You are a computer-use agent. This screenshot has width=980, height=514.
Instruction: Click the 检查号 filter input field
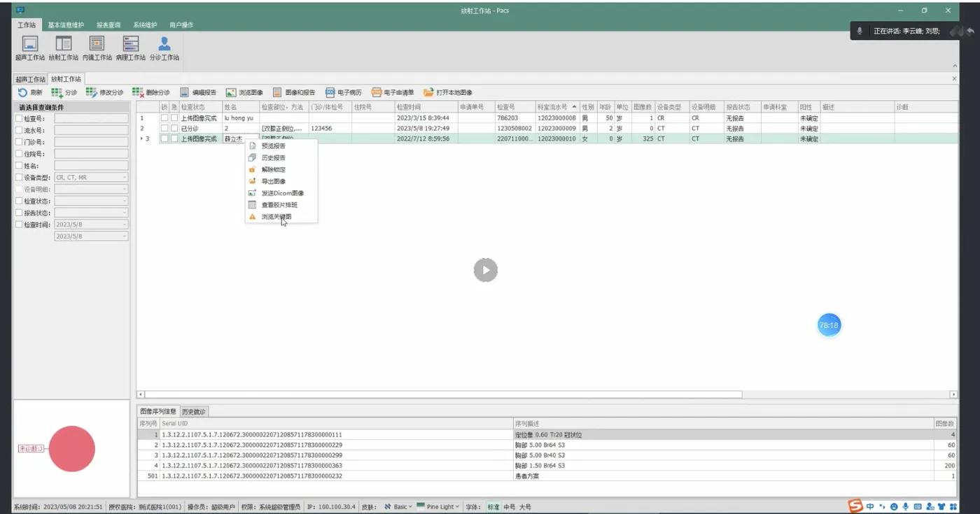[91, 119]
